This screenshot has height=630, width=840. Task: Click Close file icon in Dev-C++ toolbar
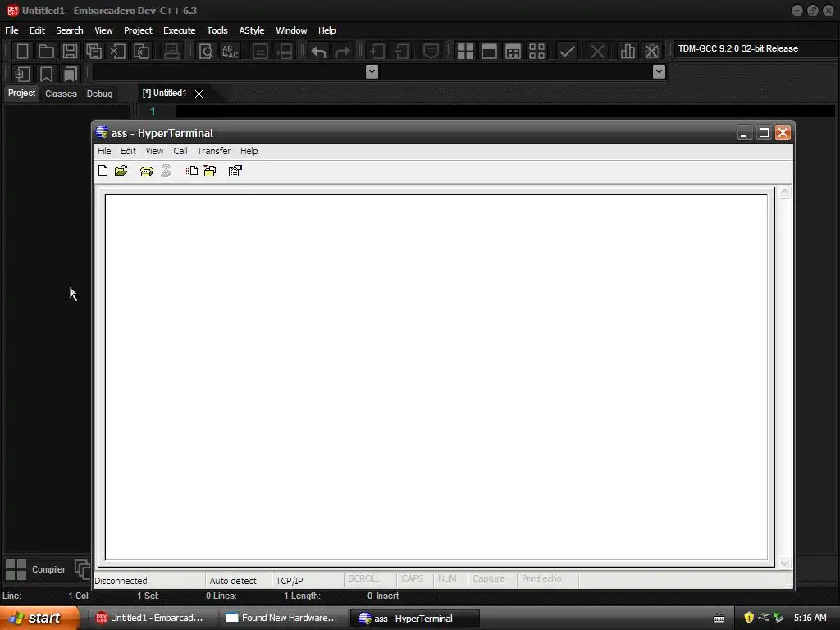click(x=117, y=52)
